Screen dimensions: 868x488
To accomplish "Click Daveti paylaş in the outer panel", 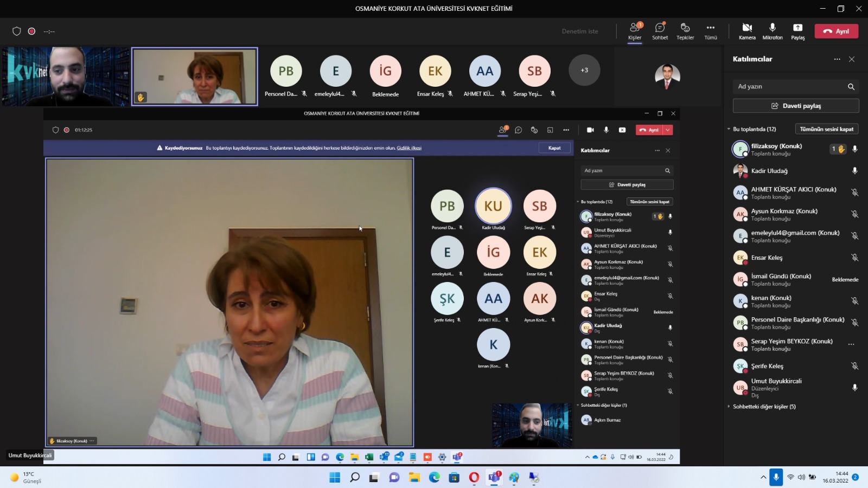I will [796, 106].
